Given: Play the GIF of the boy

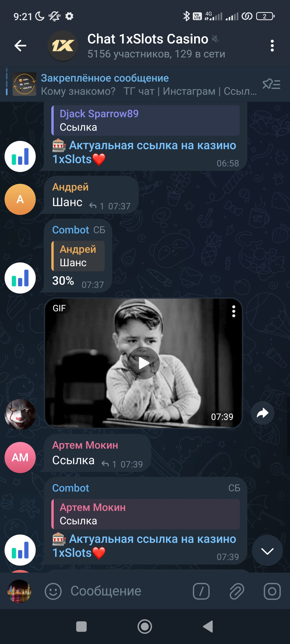Looking at the screenshot, I should (144, 363).
